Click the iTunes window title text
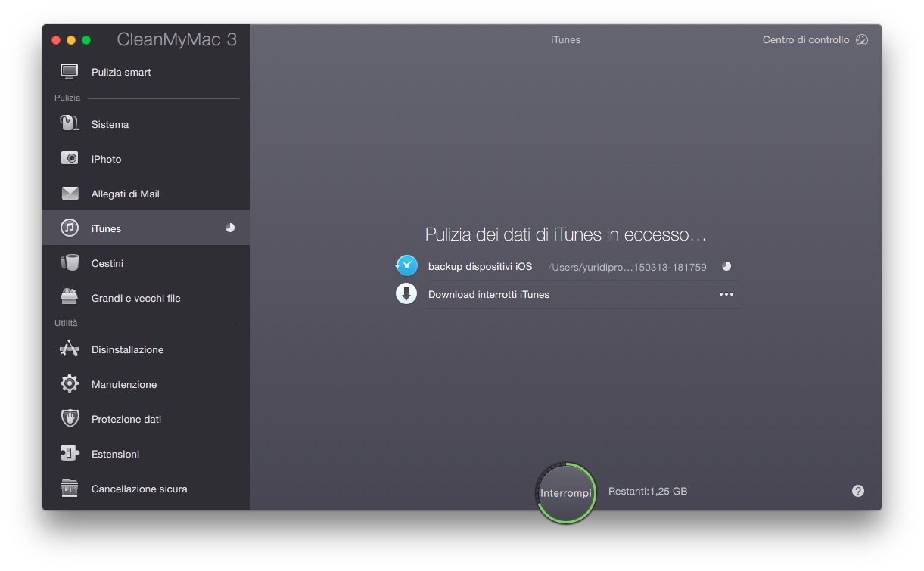The height and width of the screenshot is (571, 924). pyautogui.click(x=566, y=39)
